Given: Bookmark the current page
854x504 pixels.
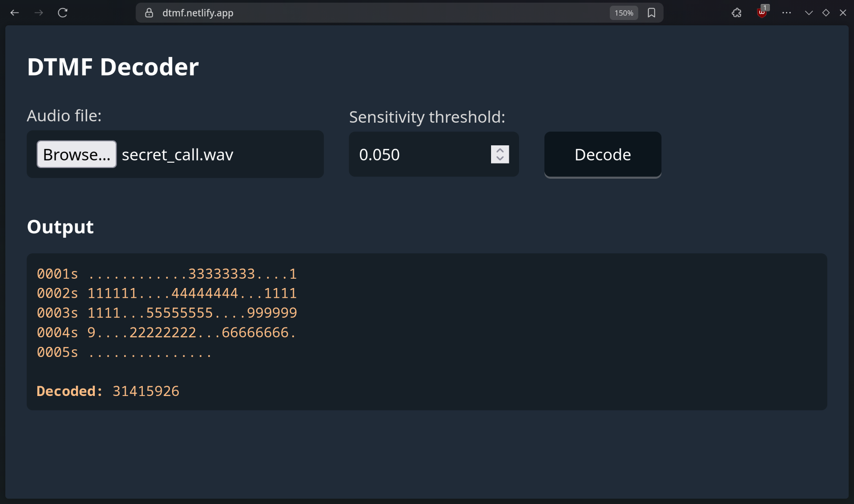Looking at the screenshot, I should click(652, 12).
